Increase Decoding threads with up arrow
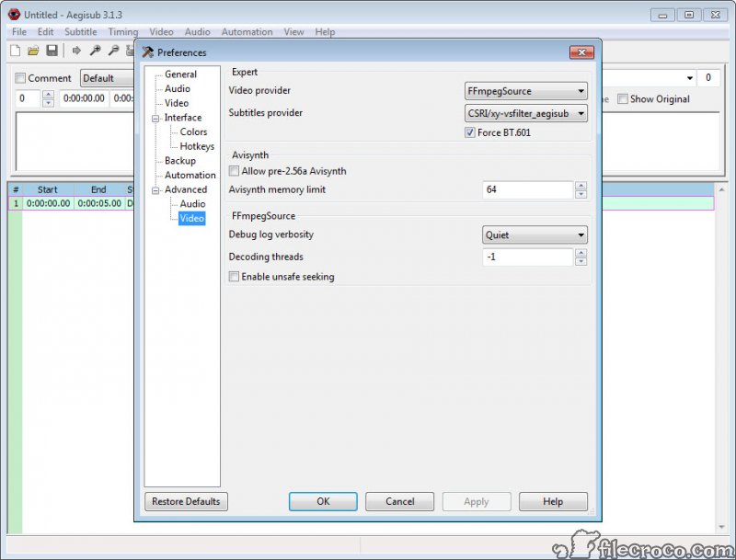Image resolution: width=736 pixels, height=560 pixels. pyautogui.click(x=581, y=253)
